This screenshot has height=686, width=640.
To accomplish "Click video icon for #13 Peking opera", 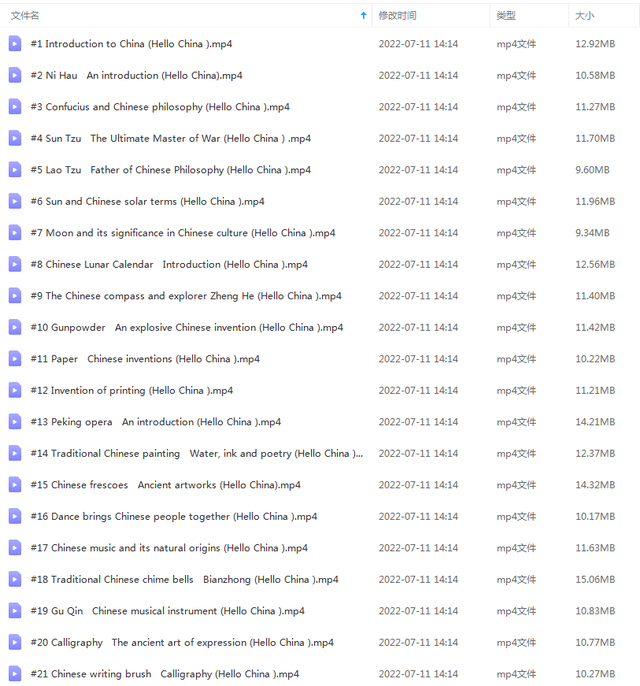I will 15,422.
